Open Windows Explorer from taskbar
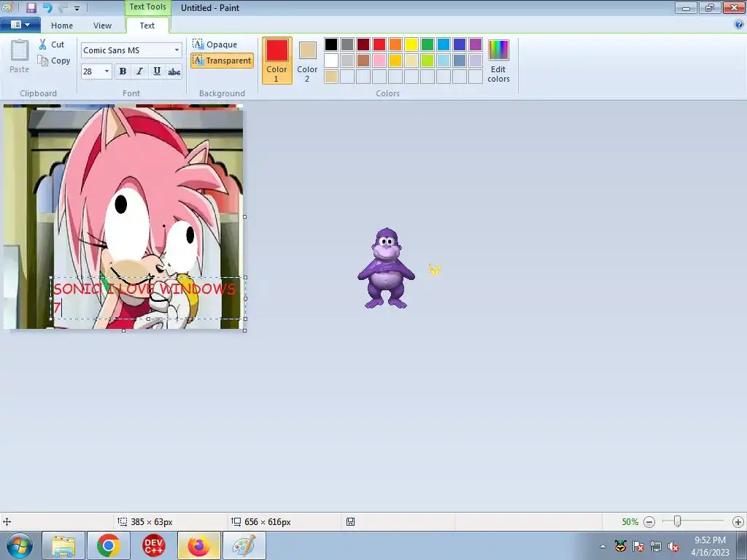 tap(63, 545)
